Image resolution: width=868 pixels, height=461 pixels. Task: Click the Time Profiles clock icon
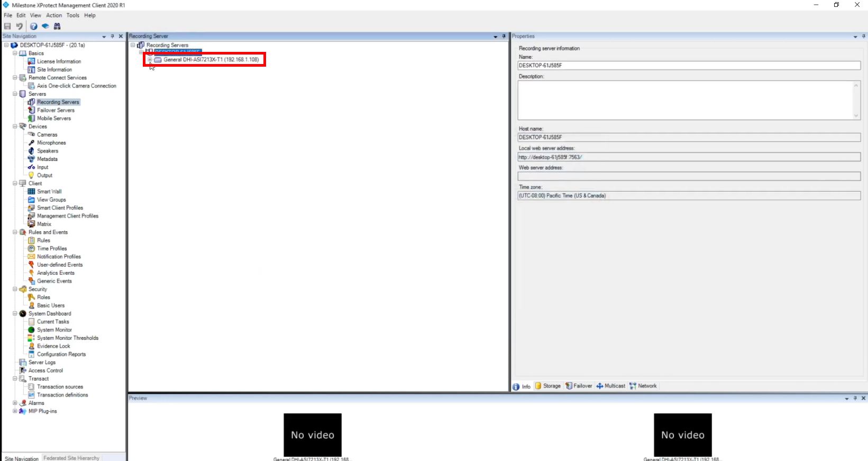click(31, 248)
